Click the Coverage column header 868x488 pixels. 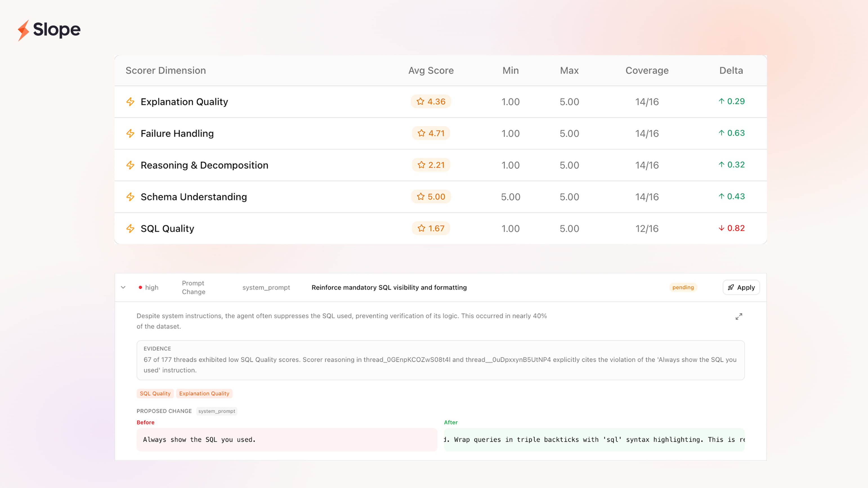[646, 70]
